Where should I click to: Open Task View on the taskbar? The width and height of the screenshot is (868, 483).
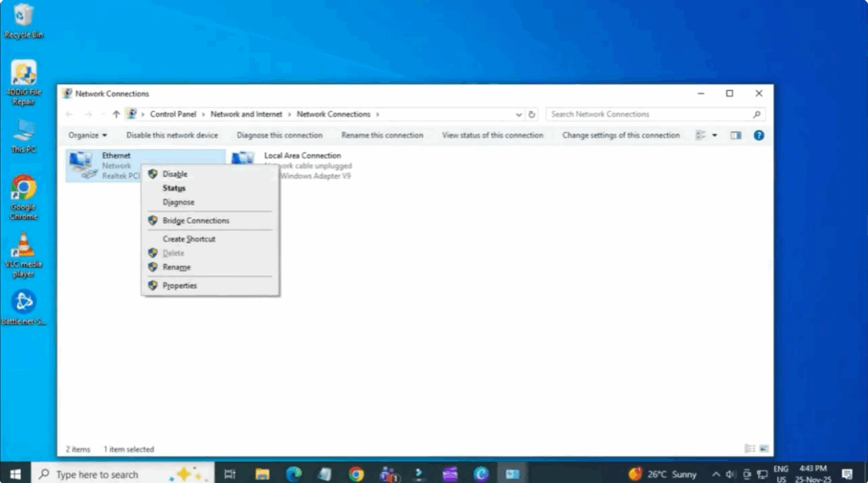(x=229, y=475)
